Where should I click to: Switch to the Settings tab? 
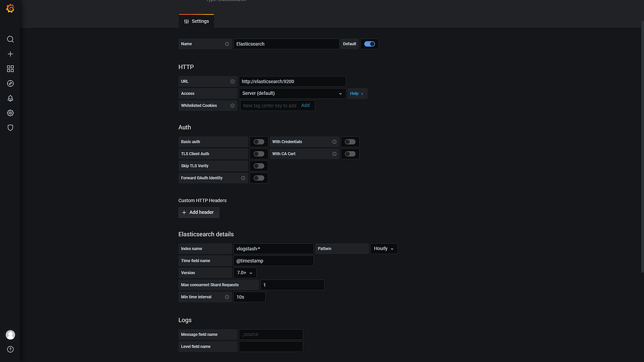tap(196, 21)
